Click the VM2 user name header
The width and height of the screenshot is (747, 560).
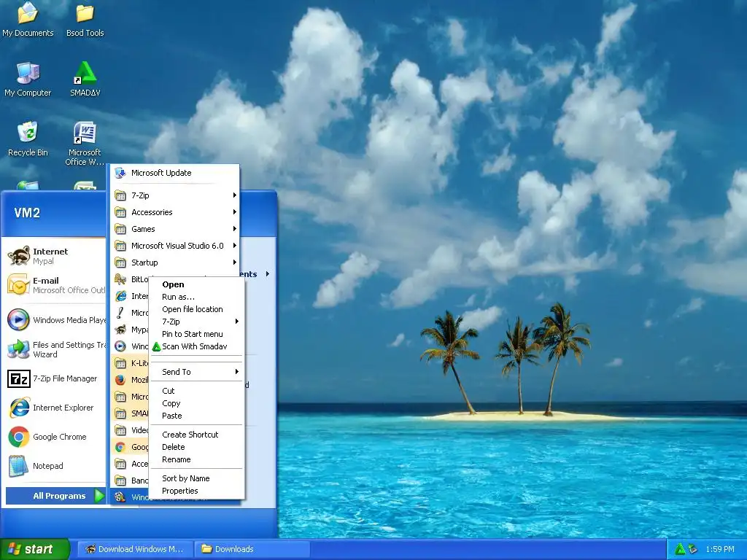[27, 213]
